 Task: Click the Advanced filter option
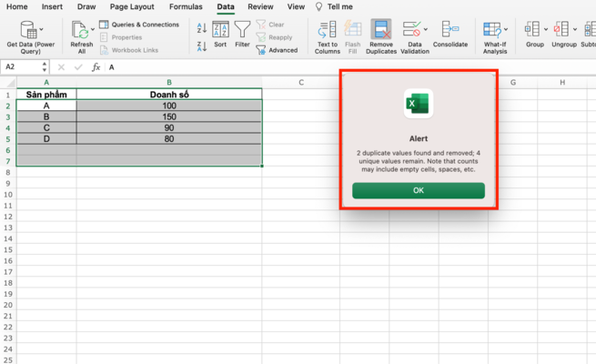[x=277, y=50]
